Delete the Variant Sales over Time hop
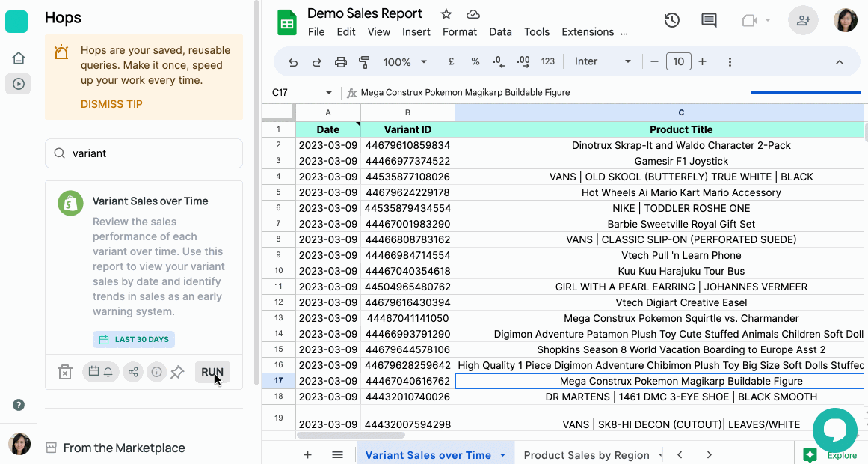The height and width of the screenshot is (464, 868). click(65, 372)
